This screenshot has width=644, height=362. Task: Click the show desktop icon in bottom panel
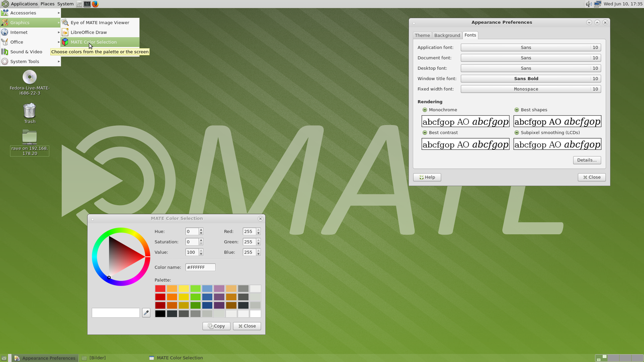(4, 358)
